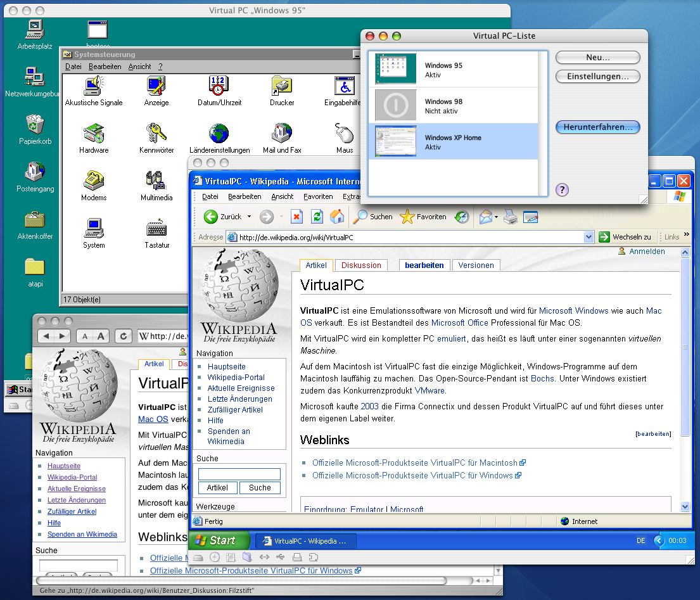Click the DE language indicator in XP taskbar

pyautogui.click(x=640, y=540)
